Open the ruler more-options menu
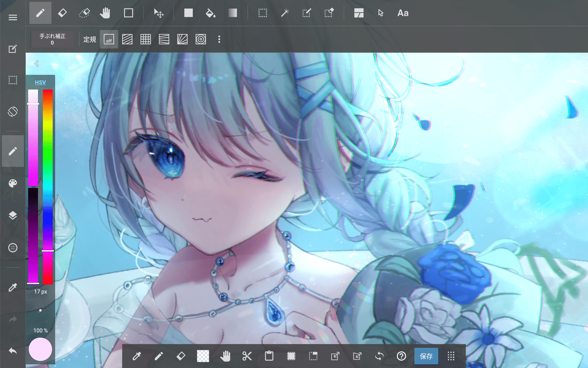 [x=219, y=39]
